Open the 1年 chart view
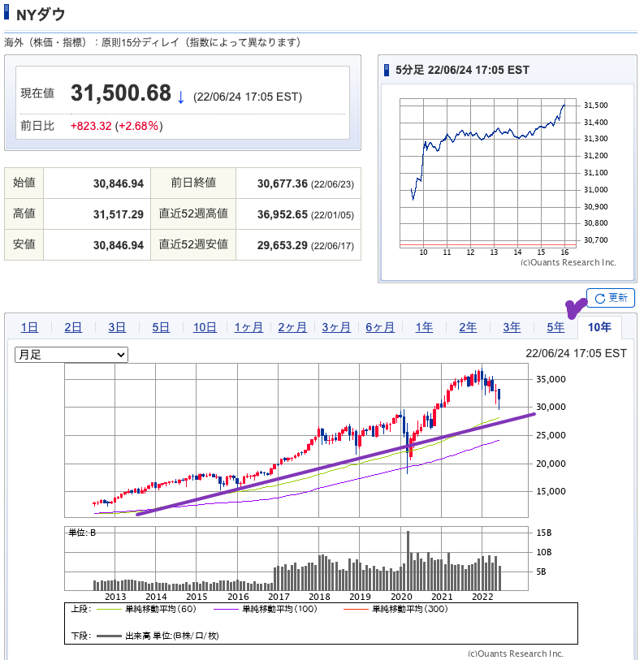The image size is (644, 660). pyautogui.click(x=424, y=327)
